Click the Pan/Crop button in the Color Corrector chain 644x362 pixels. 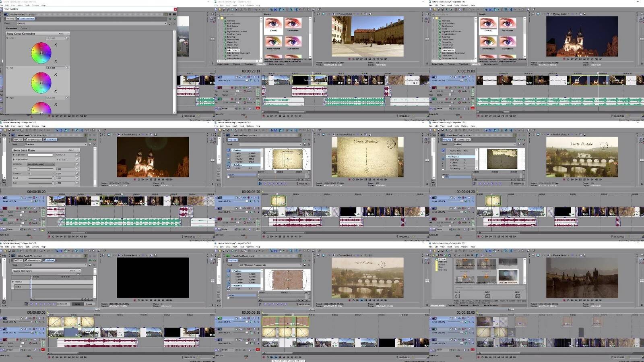[11, 19]
